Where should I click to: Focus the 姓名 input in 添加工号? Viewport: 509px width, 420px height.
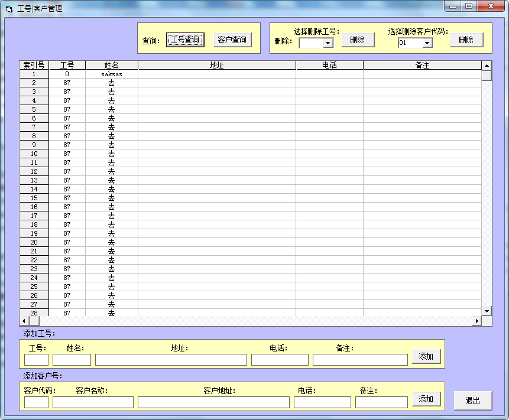(x=72, y=360)
